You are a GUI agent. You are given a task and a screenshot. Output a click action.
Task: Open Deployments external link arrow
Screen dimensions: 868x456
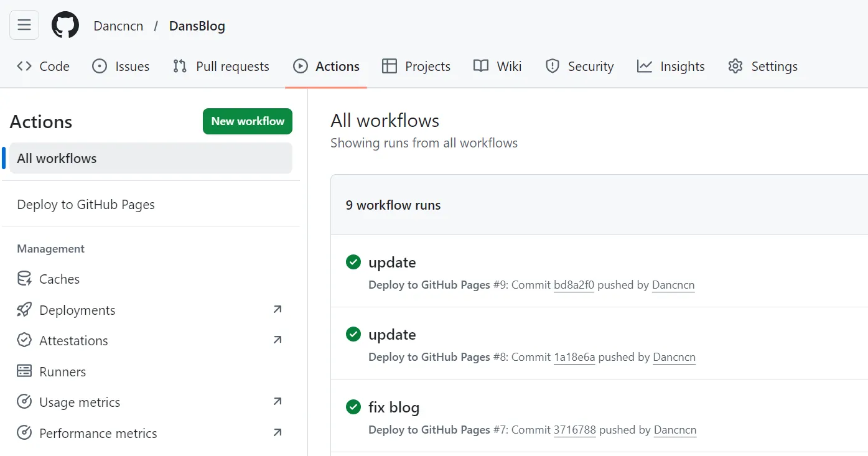click(x=278, y=309)
